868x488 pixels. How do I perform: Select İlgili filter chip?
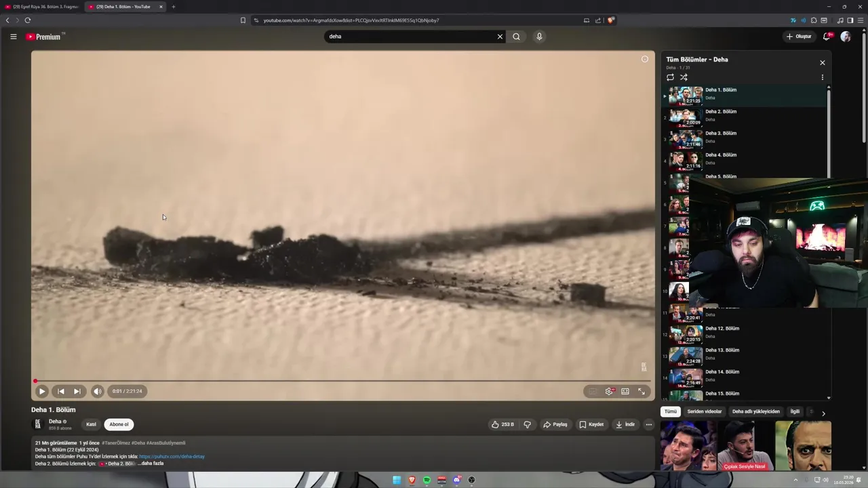(x=795, y=411)
